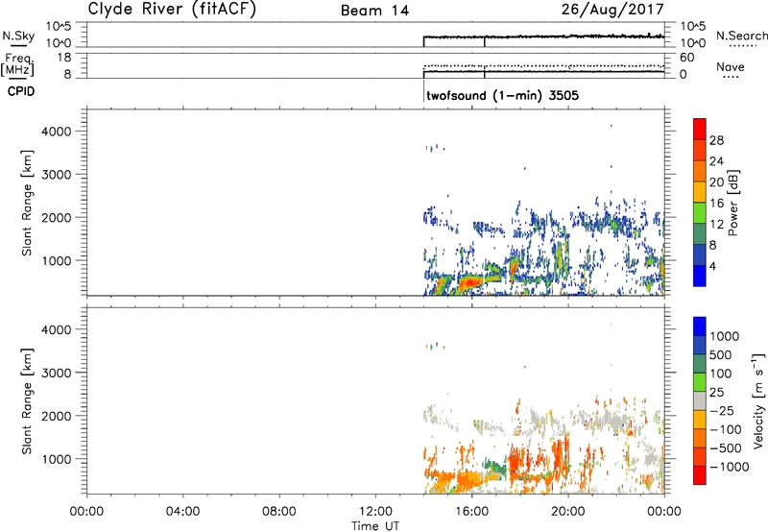
Task: Click the light green segment of Power color bar
Action: [x=700, y=213]
